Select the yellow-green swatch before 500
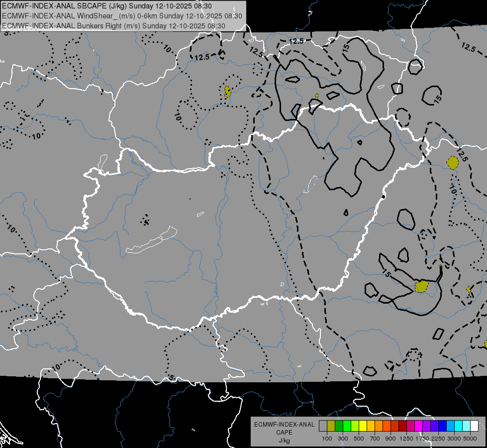Viewport: 487px width, 448px height. pos(355,426)
